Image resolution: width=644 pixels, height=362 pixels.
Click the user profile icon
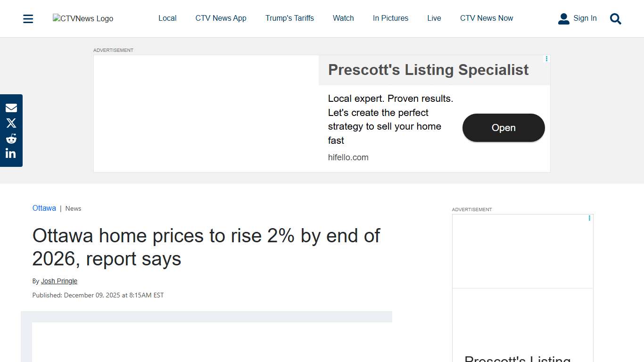pos(563,19)
